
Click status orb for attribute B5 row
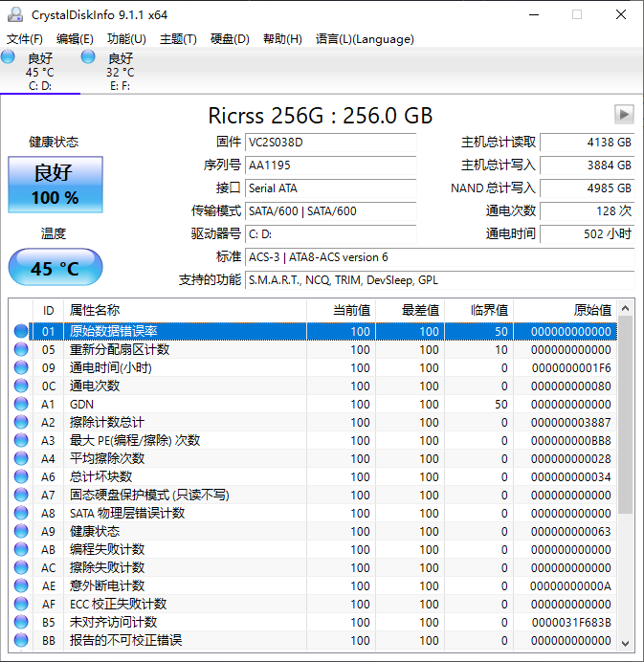click(x=21, y=623)
